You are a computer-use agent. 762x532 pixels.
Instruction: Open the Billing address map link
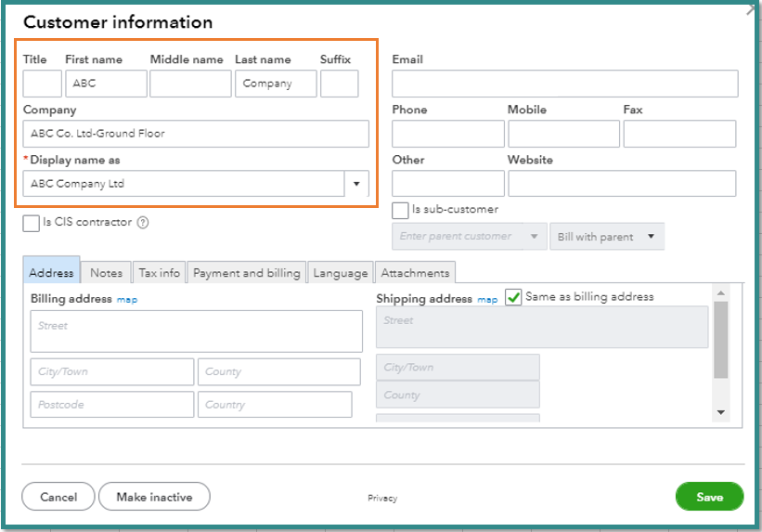click(x=127, y=300)
